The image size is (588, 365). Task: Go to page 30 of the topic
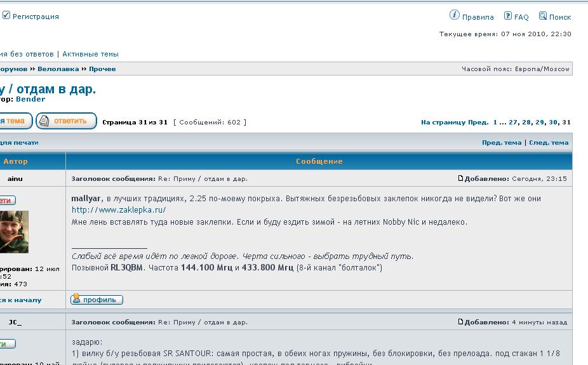(x=553, y=123)
